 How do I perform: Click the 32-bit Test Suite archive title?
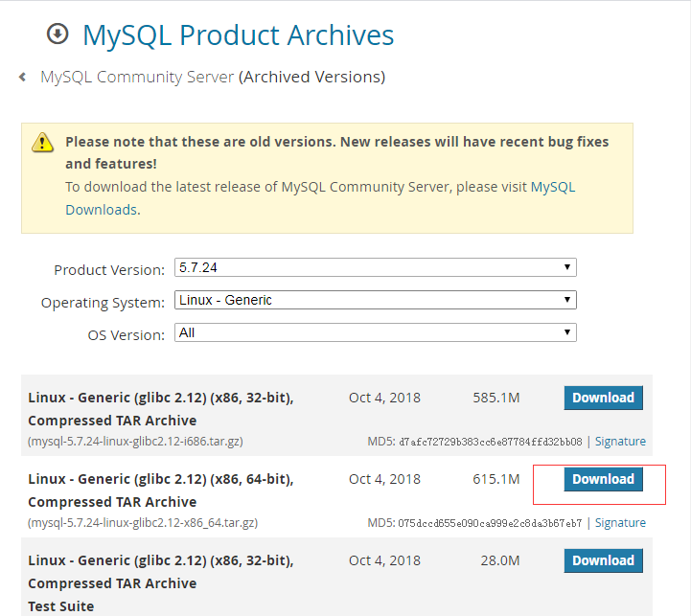(161, 583)
